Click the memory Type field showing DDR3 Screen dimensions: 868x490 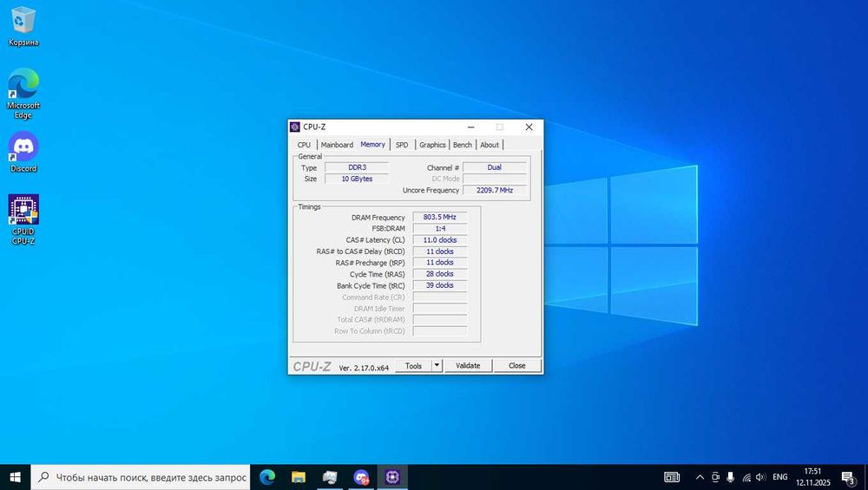[357, 167]
